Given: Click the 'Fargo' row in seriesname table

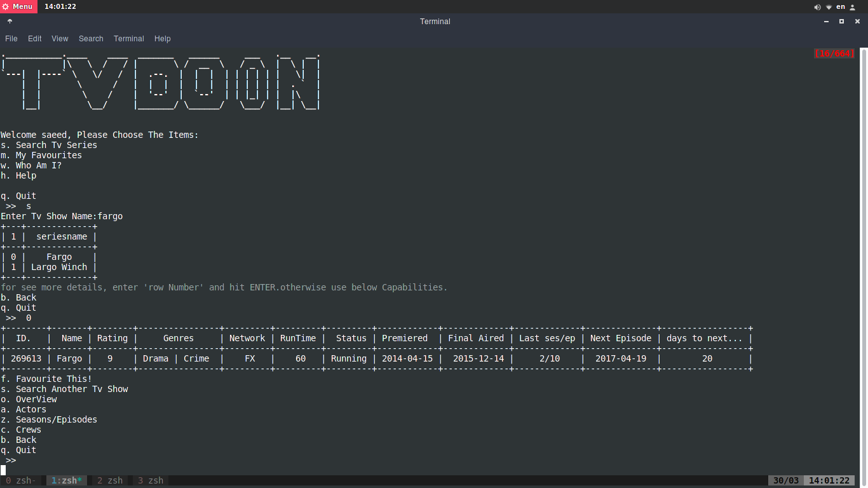Looking at the screenshot, I should tap(49, 257).
